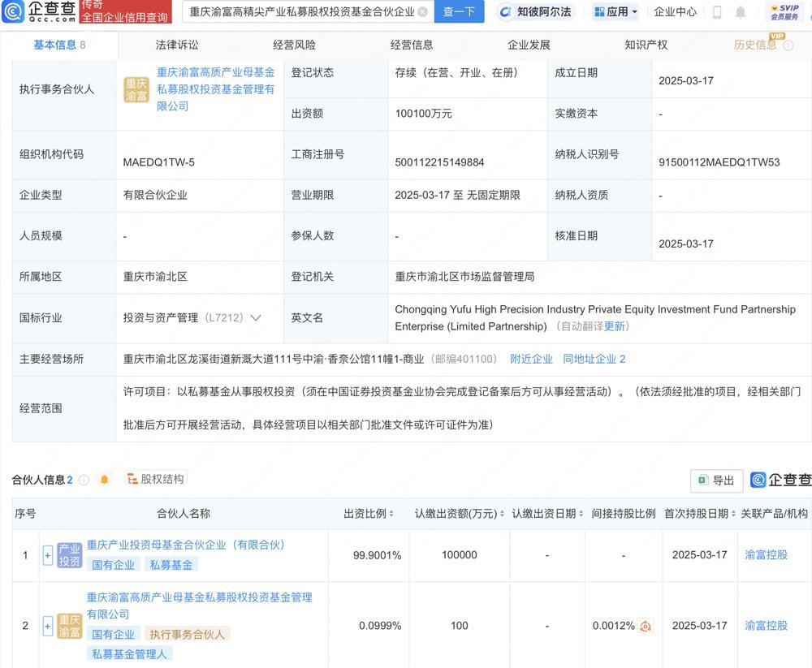Open 渝富控股 link in row 2
812x668 pixels.
766,626
